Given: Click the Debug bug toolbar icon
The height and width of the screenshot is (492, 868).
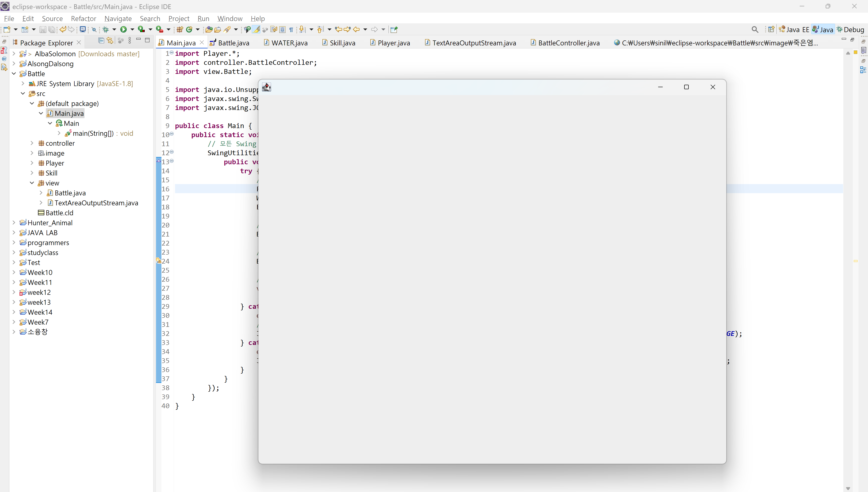Looking at the screenshot, I should tap(106, 29).
